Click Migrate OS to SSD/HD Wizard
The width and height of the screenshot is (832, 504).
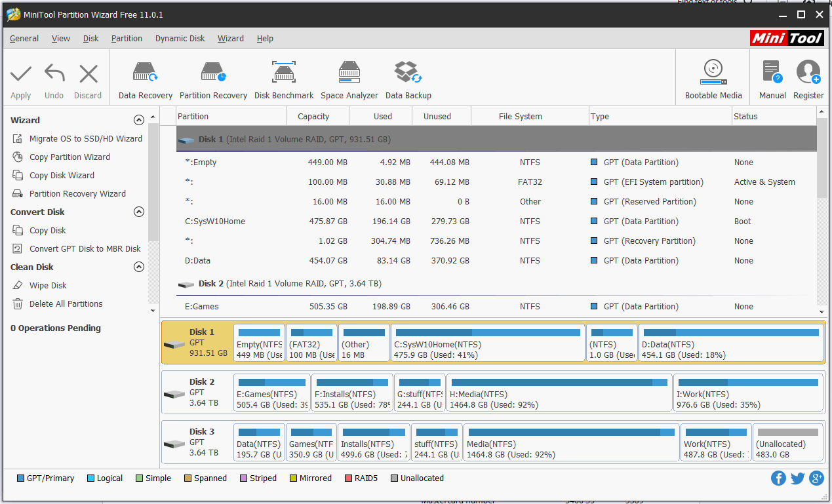85,139
